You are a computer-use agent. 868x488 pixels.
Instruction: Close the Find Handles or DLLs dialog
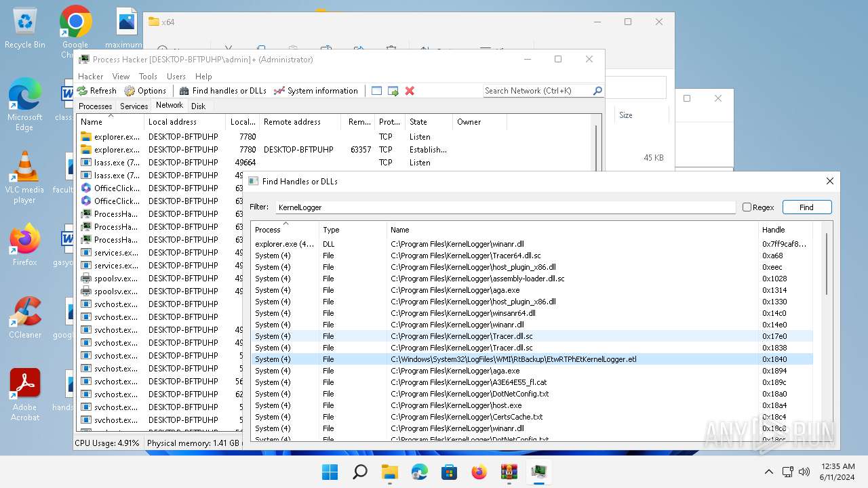click(829, 182)
